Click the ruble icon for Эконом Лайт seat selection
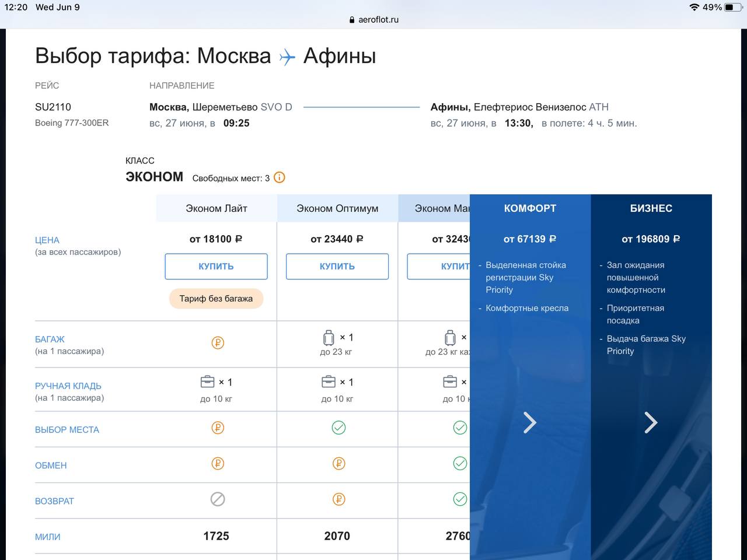Screen dimensions: 747x560 218,428
